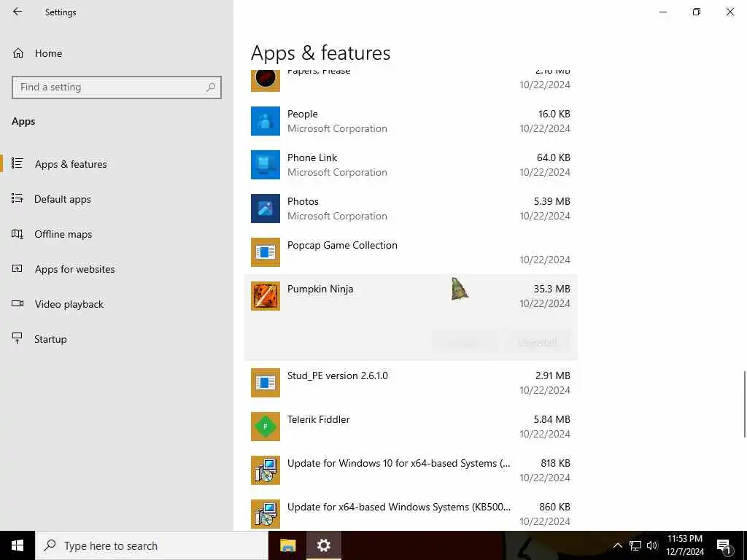
Task: Click the Popcap Game Collection icon
Action: coord(266,252)
